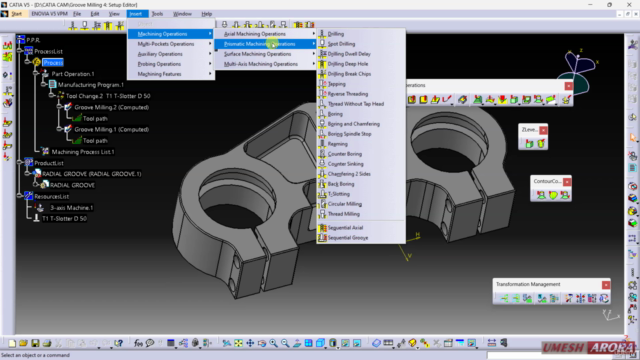The width and height of the screenshot is (640, 360).
Task: Open the Window menu
Action: 182,14
